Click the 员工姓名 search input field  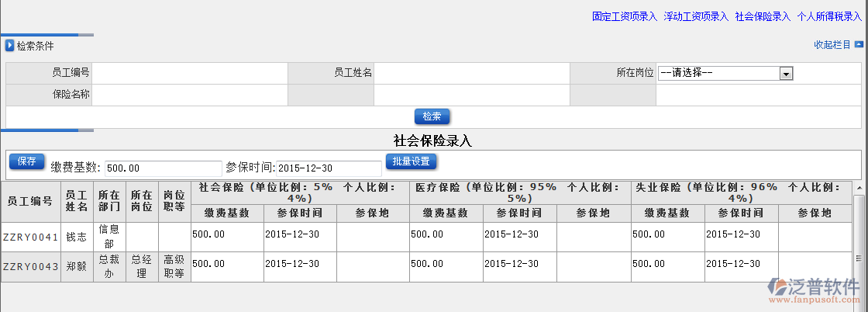click(x=472, y=73)
